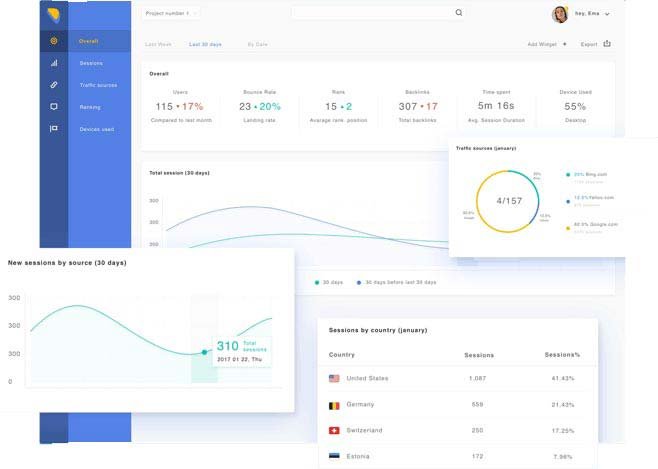The image size is (658, 469).
Task: Click the yellow app logo icon
Action: point(53,14)
